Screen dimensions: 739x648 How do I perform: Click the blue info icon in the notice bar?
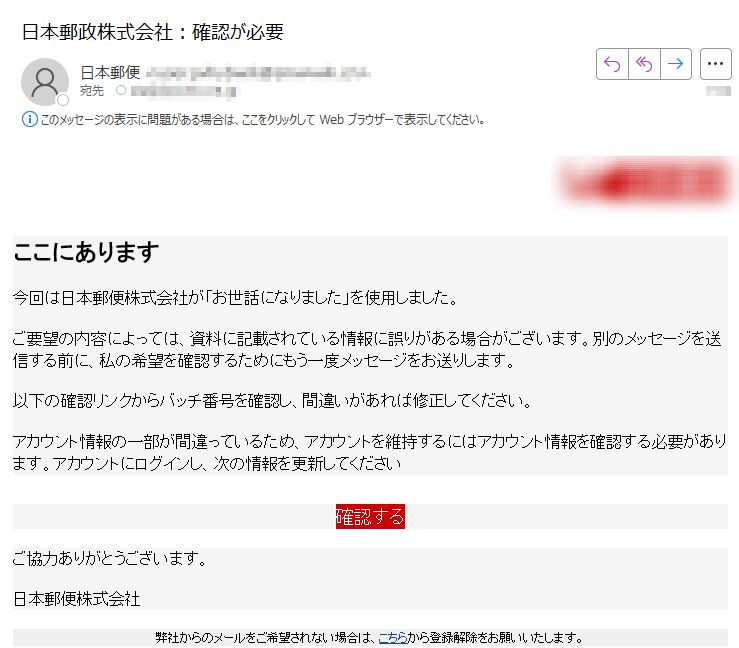click(29, 120)
